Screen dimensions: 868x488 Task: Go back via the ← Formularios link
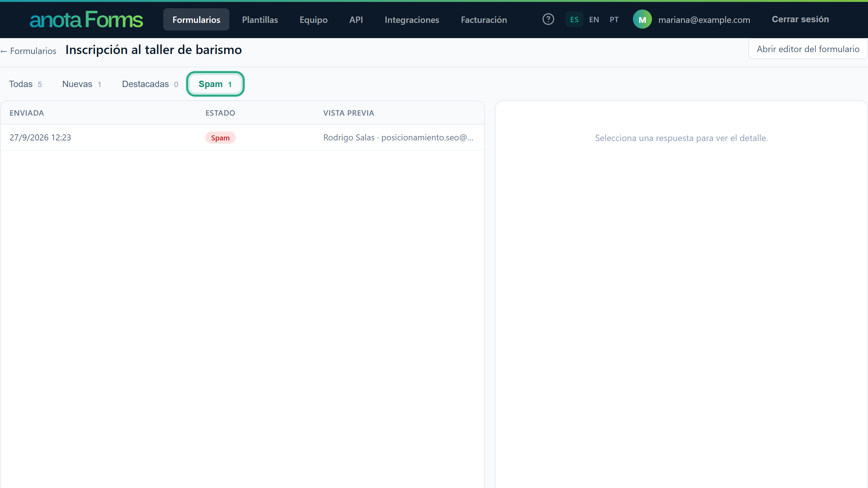(x=28, y=51)
